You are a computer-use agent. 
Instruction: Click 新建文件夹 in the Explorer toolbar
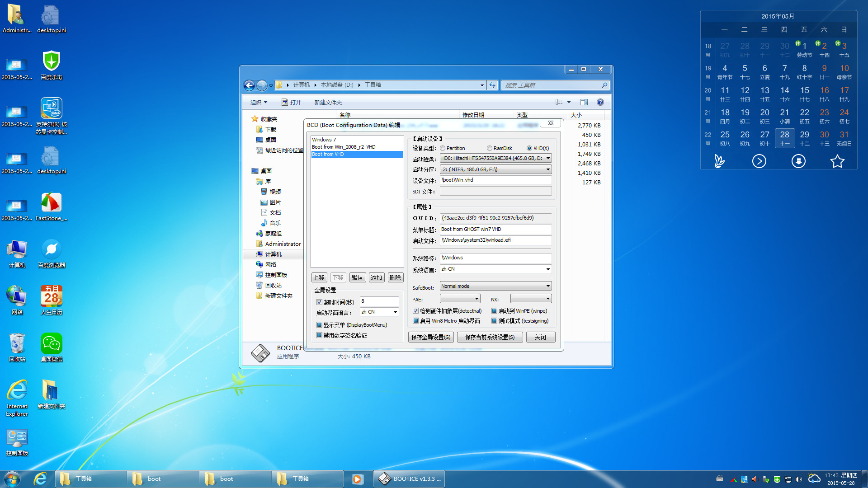(328, 103)
